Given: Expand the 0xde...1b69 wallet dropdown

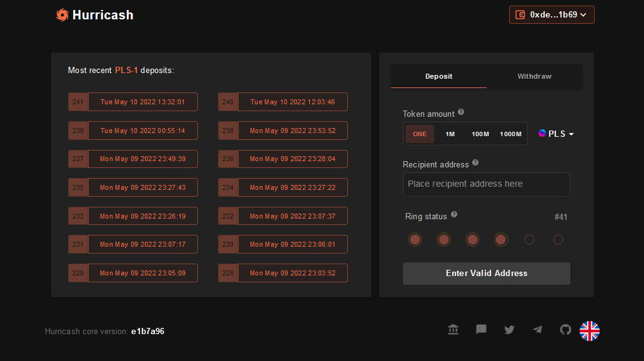Looking at the screenshot, I should [x=552, y=15].
